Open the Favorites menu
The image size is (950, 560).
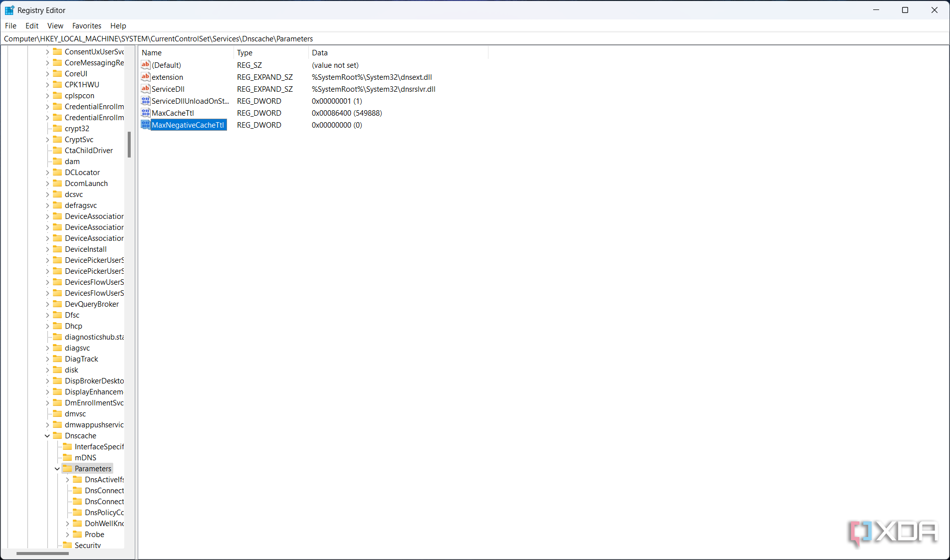click(x=87, y=25)
